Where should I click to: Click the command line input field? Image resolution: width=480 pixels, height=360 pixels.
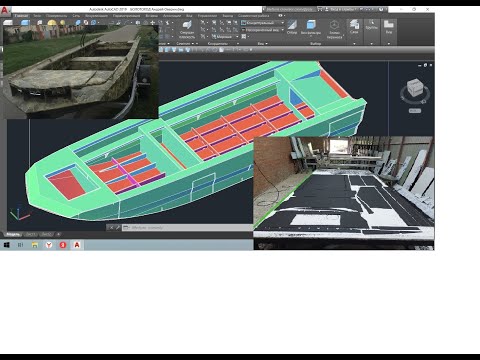click(x=187, y=228)
